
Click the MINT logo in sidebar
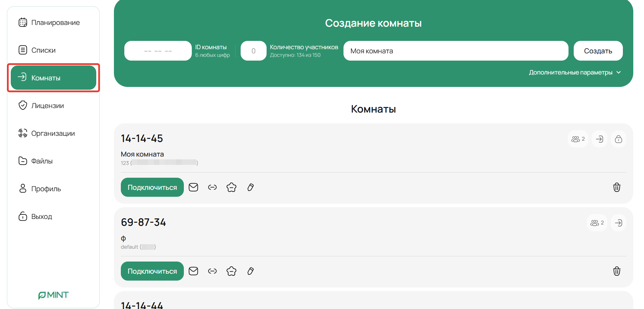coord(53,295)
